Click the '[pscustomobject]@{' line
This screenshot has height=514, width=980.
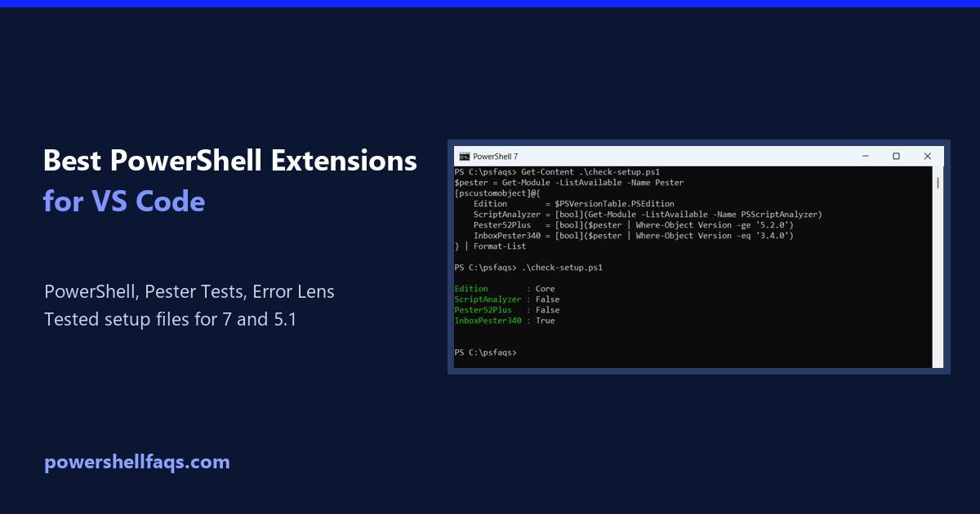pyautogui.click(x=497, y=193)
